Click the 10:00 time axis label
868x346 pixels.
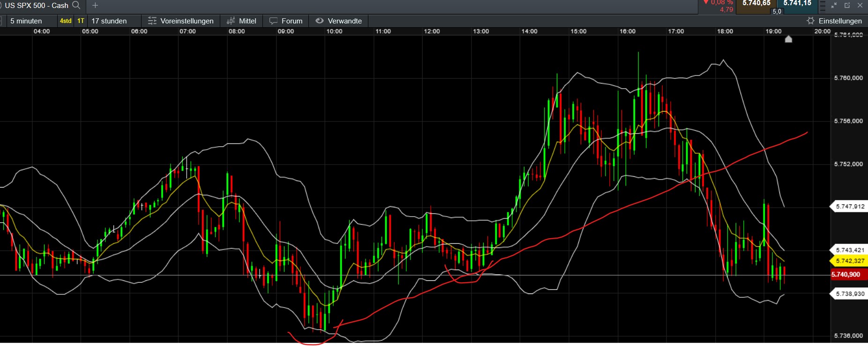[x=334, y=31]
